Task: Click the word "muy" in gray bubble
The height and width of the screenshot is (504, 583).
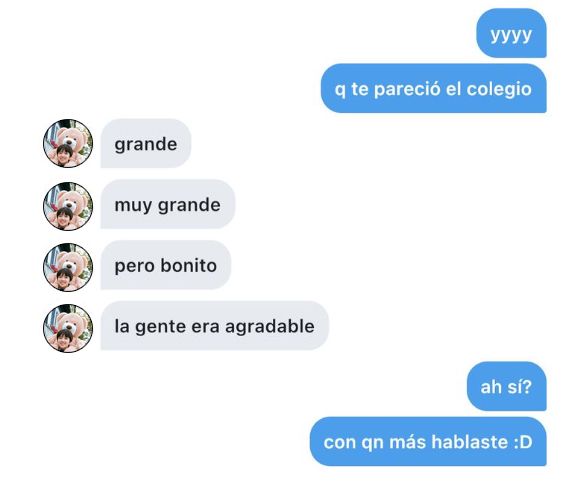Action: (x=133, y=206)
